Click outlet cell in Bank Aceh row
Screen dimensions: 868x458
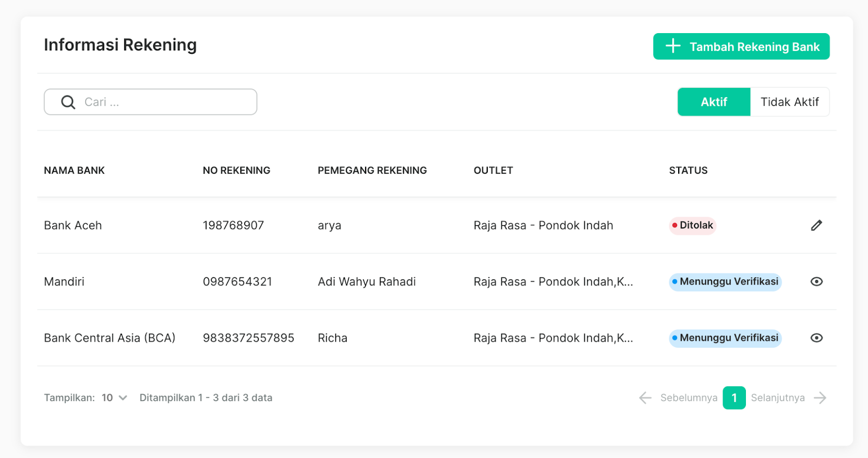pyautogui.click(x=544, y=225)
